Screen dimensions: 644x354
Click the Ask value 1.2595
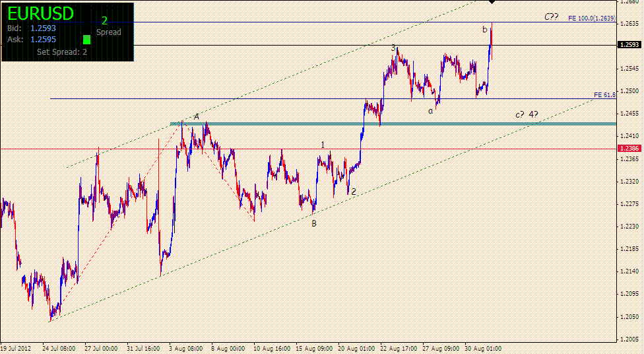tap(43, 40)
